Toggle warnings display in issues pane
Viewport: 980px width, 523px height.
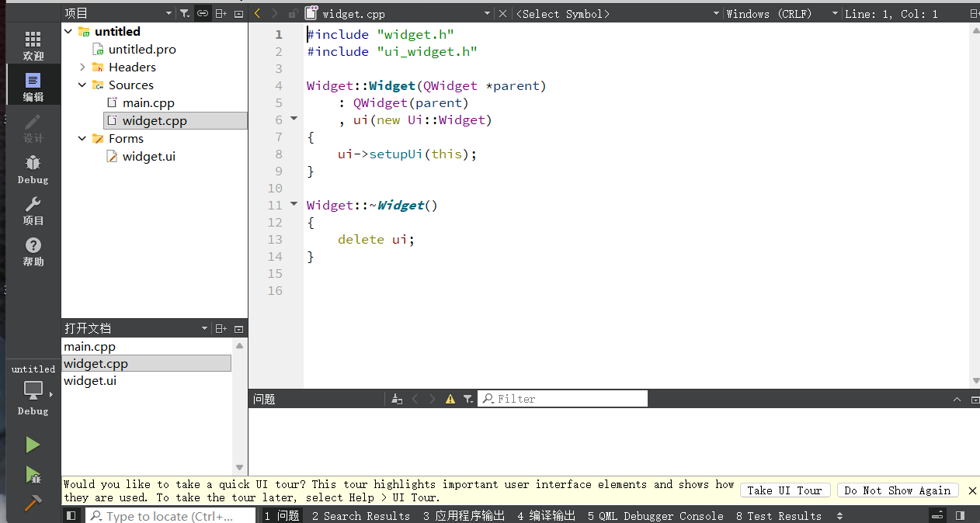pyautogui.click(x=450, y=399)
